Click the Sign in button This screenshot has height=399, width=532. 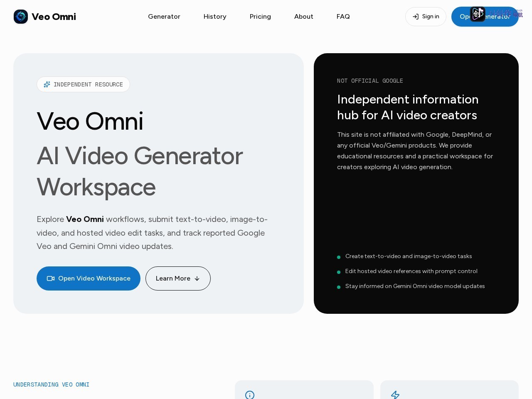tap(426, 17)
